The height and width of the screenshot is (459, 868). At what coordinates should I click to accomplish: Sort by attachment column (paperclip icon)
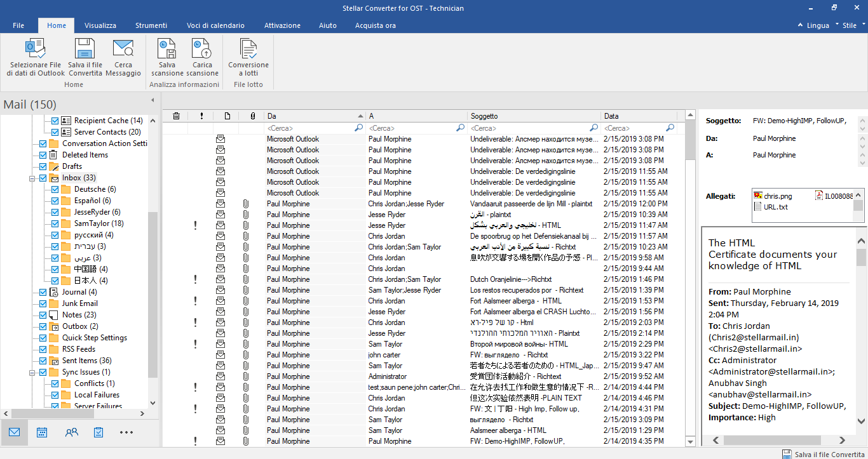click(252, 116)
